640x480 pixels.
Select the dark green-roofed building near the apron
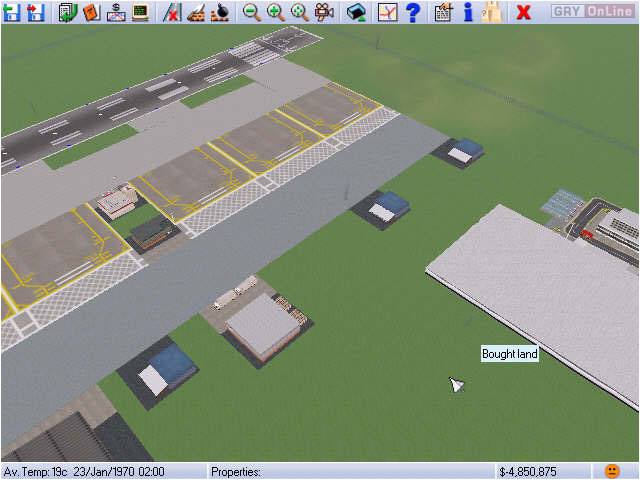pos(152,234)
